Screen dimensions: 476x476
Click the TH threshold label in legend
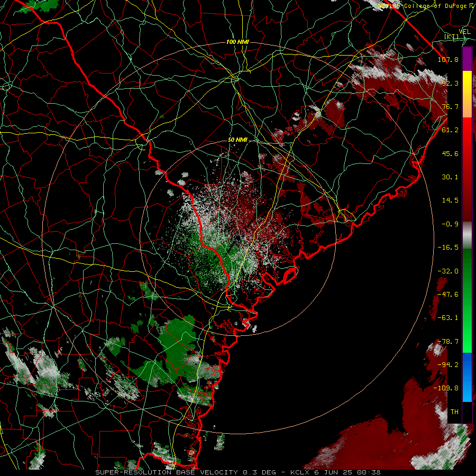(x=454, y=412)
